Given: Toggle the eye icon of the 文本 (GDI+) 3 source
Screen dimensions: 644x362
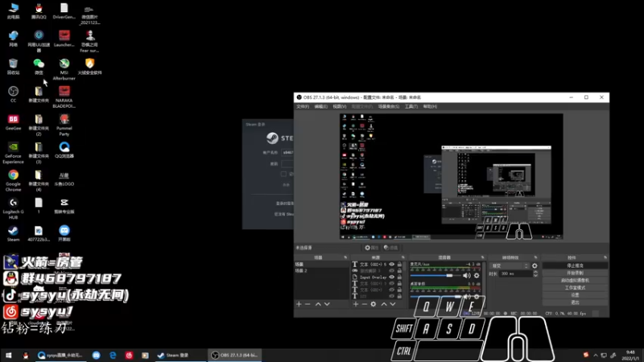Looking at the screenshot, I should [x=392, y=283].
